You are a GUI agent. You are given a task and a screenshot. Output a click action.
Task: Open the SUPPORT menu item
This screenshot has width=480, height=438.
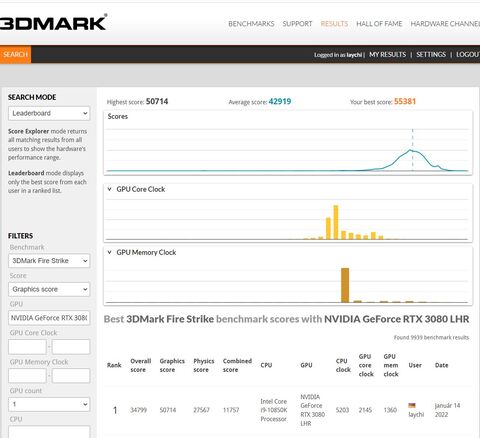point(297,24)
